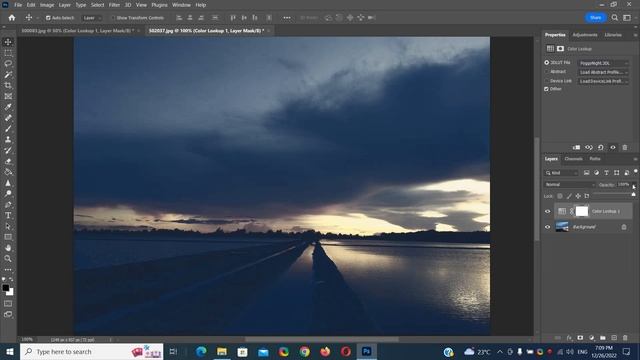
Task: Reset the adjustment to defaults in the Properties panel
Action: (x=600, y=147)
